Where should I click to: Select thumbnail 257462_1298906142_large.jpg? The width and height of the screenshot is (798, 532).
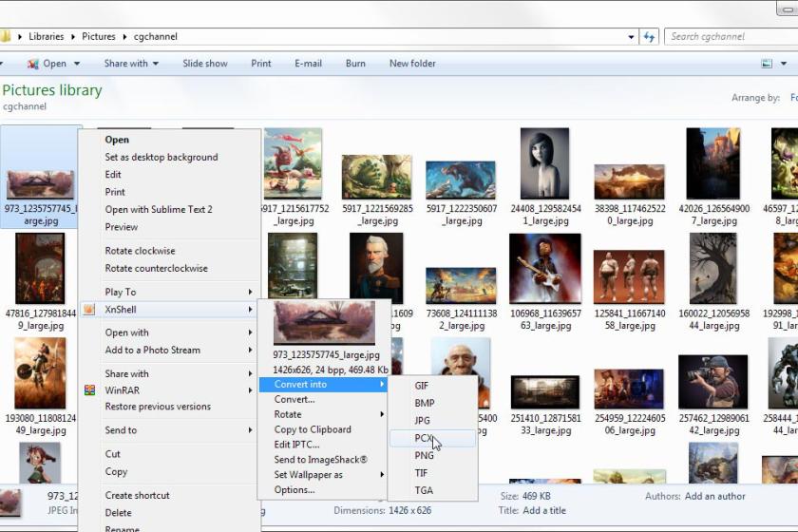[x=713, y=382]
